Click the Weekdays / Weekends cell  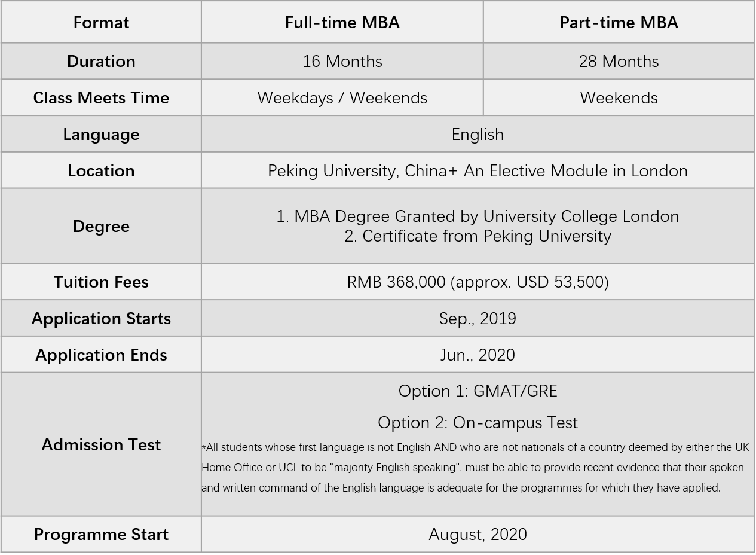coord(342,98)
